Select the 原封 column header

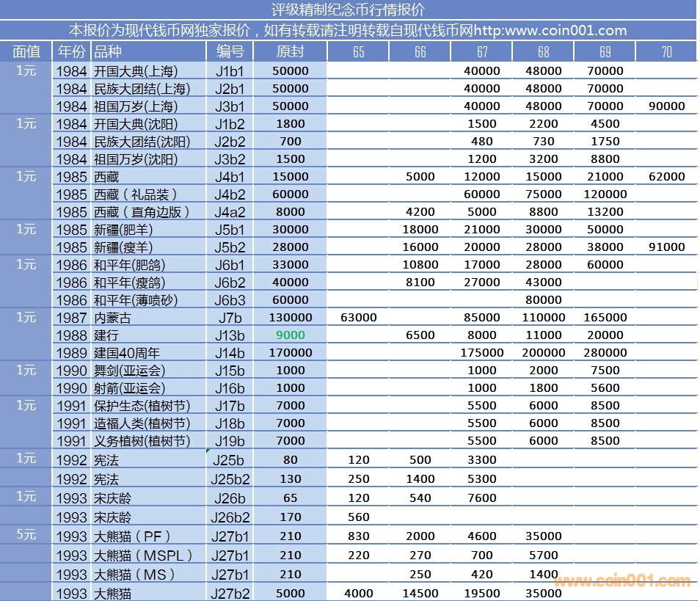pyautogui.click(x=290, y=51)
